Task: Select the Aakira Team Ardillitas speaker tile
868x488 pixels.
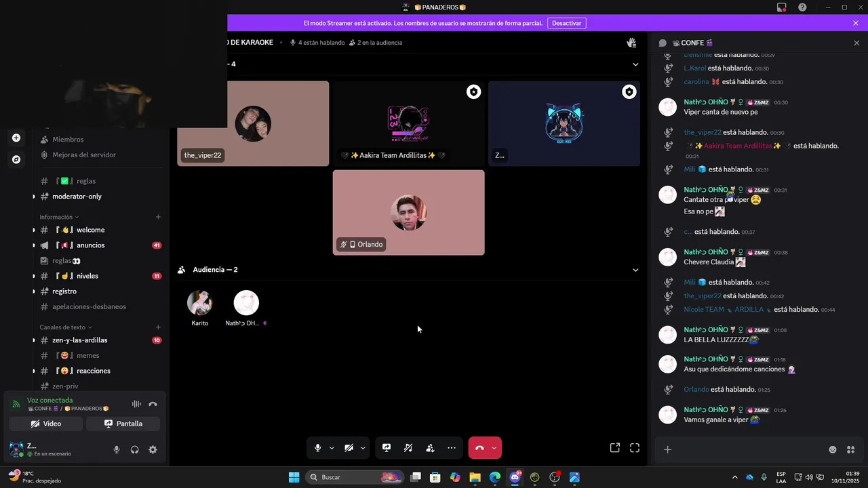Action: 408,123
